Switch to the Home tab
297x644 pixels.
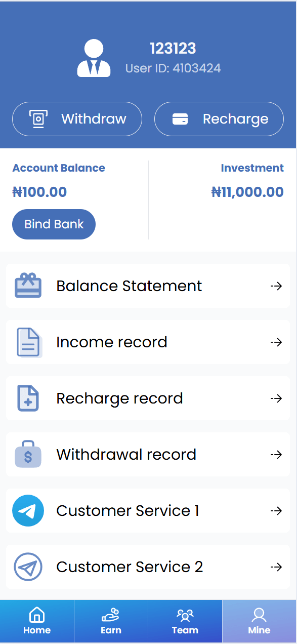point(37,621)
